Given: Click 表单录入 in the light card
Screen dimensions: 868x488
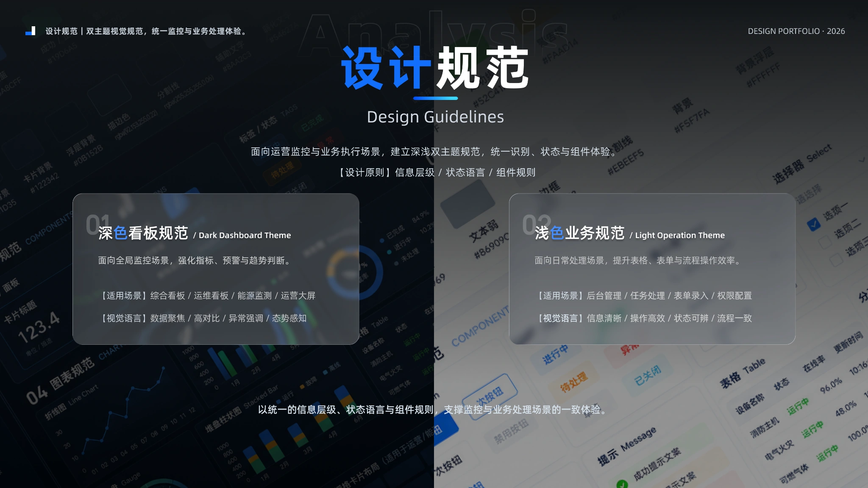Looking at the screenshot, I should click(x=691, y=296).
